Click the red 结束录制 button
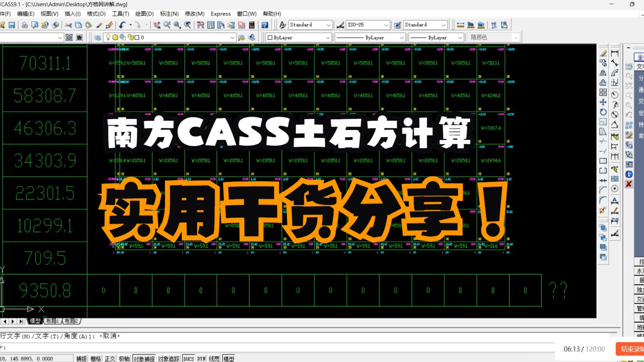Image resolution: width=644 pixels, height=362 pixels. (x=630, y=349)
